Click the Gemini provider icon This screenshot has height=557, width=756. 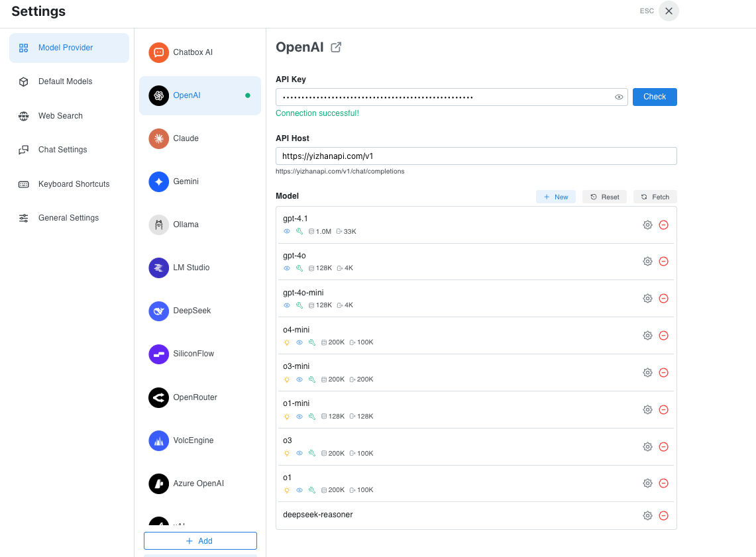[158, 181]
